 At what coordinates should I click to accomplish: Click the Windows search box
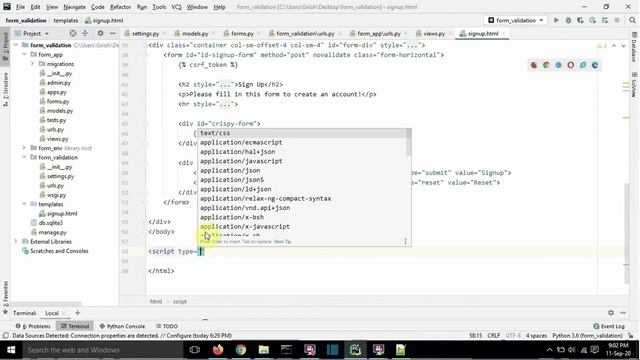[x=102, y=350]
